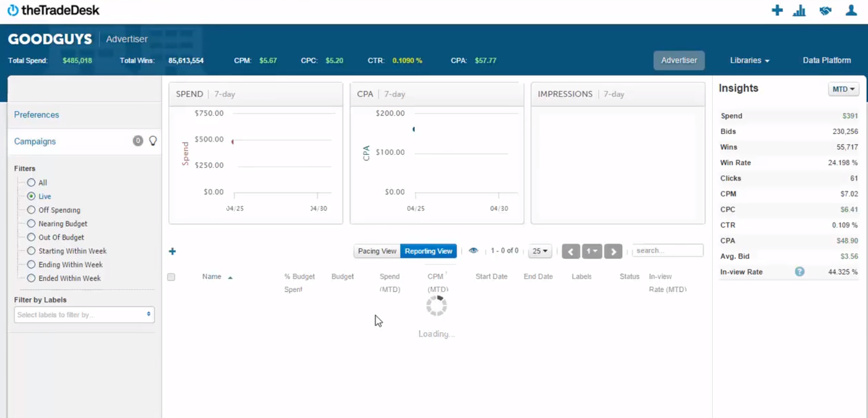Switch to Pacing View

click(376, 251)
